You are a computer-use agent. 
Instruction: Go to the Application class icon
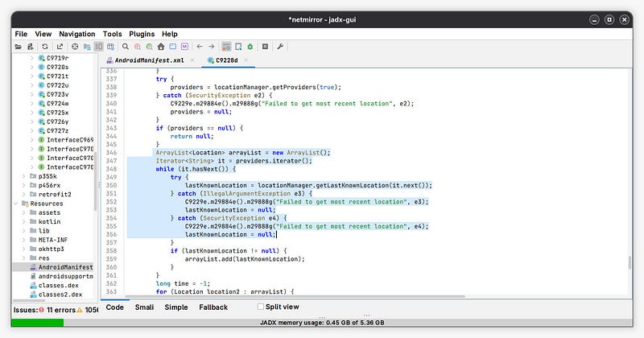173,47
